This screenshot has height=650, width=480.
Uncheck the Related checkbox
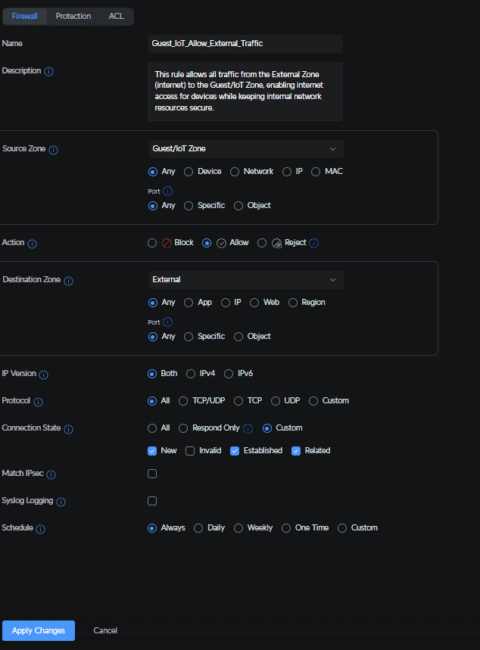point(296,451)
